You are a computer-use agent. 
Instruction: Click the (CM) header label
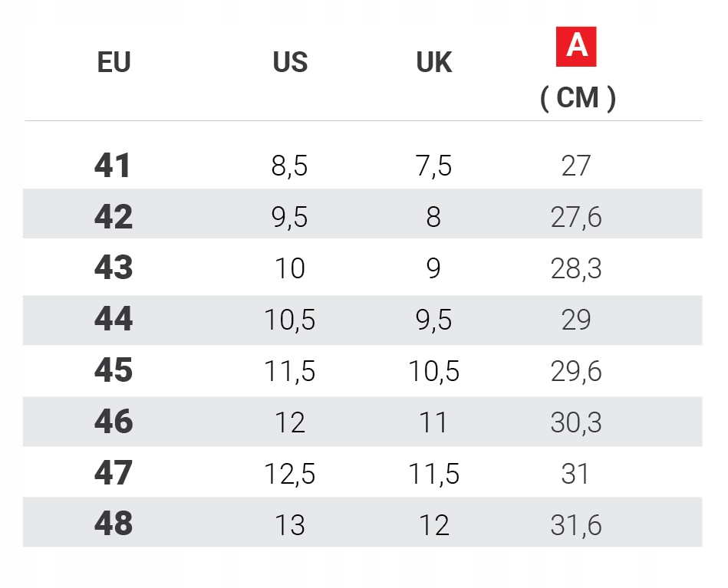coord(577,98)
